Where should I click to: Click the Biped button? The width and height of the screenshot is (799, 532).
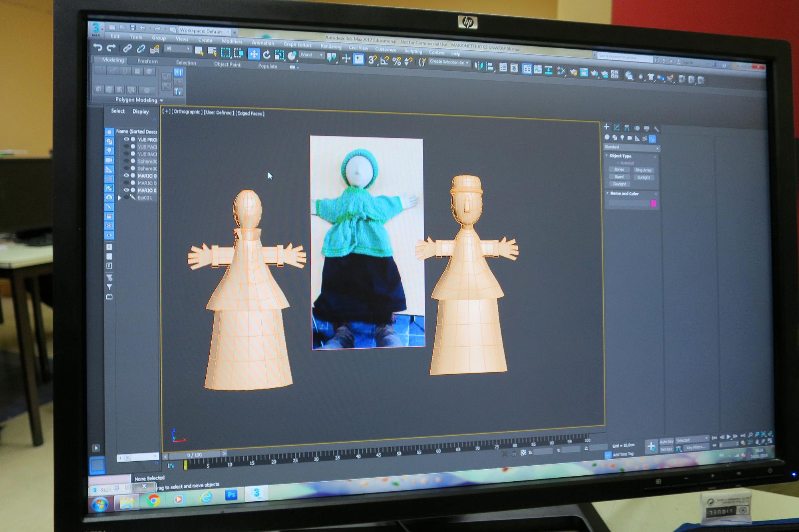(x=619, y=177)
